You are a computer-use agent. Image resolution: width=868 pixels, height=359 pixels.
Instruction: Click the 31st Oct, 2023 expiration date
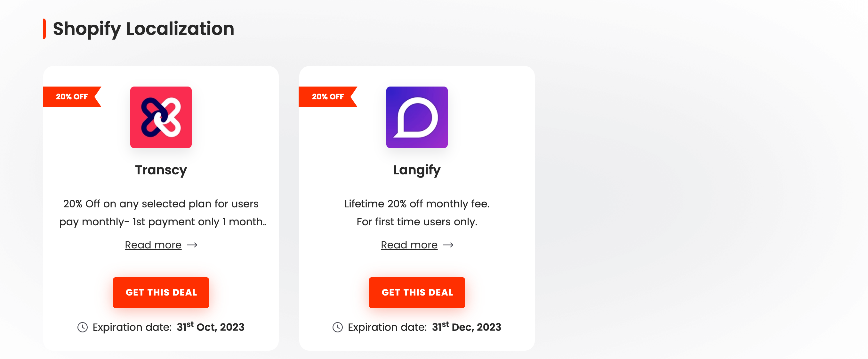click(x=211, y=327)
